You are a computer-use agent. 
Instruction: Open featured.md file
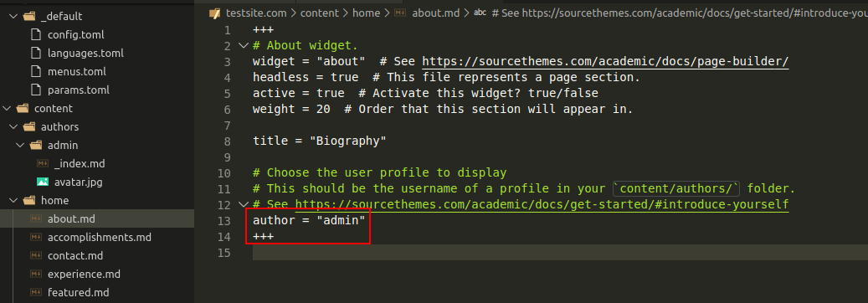click(79, 292)
